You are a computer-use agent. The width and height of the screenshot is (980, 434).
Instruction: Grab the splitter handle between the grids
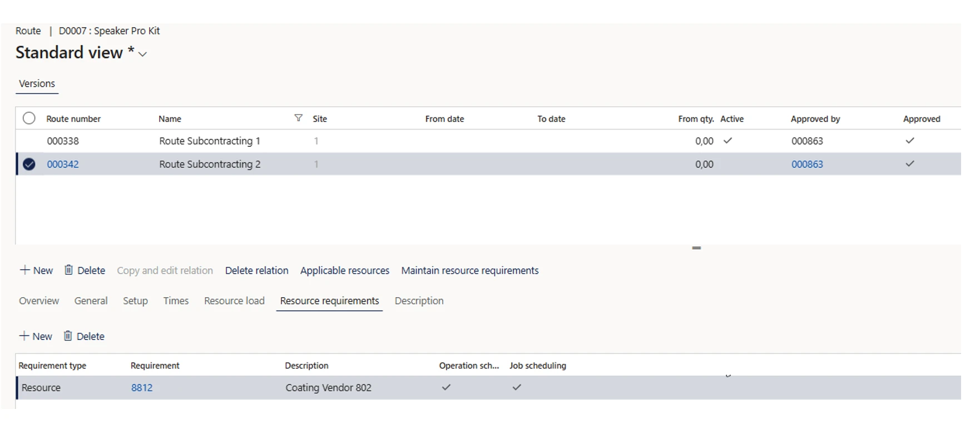coord(696,248)
